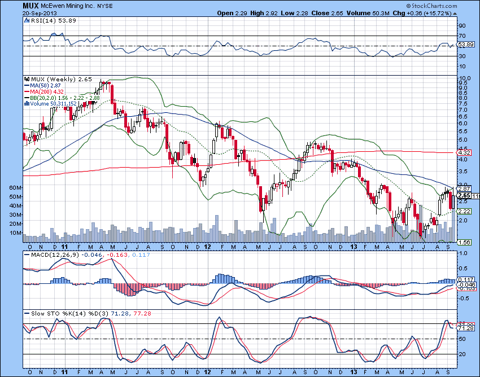The width and height of the screenshot is (480, 377).
Task: Click the candlestick icon beside MUX (Weekly)
Action: pyautogui.click(x=27, y=79)
